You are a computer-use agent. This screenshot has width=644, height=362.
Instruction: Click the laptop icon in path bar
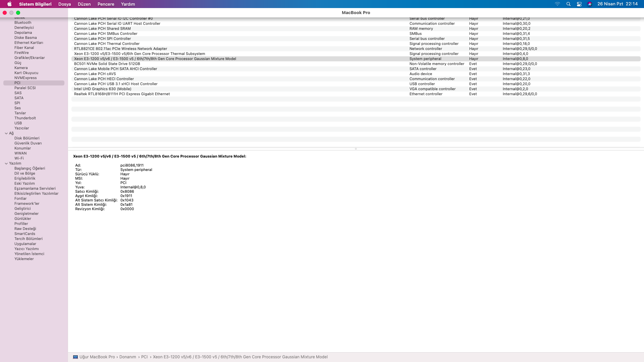click(75, 357)
